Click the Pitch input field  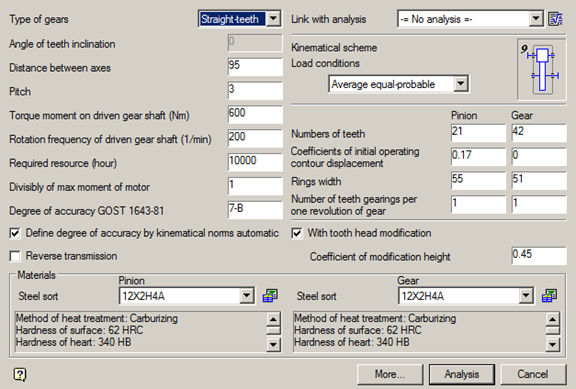[x=255, y=90]
